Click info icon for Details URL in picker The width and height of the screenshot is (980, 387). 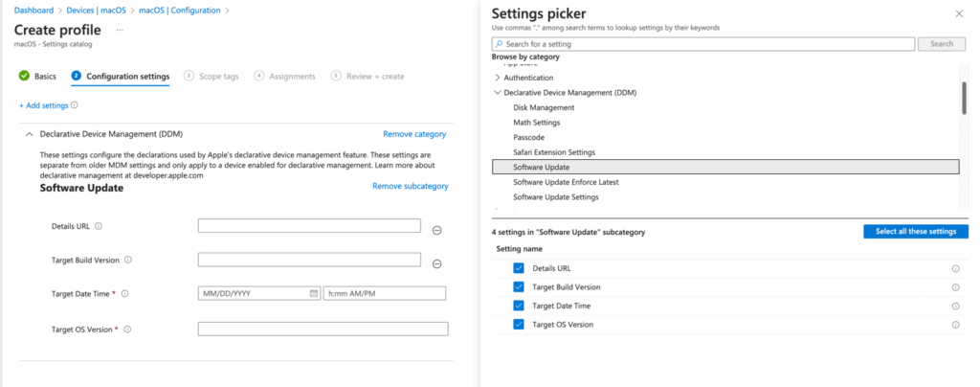click(x=955, y=268)
